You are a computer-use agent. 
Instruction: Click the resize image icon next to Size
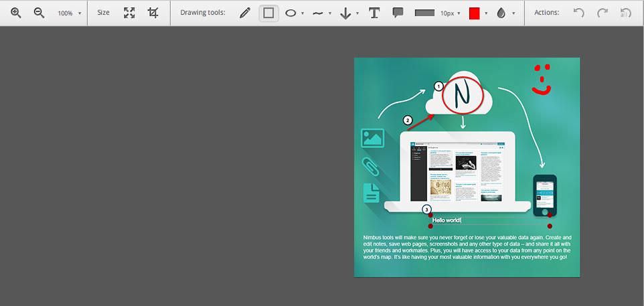[129, 13]
